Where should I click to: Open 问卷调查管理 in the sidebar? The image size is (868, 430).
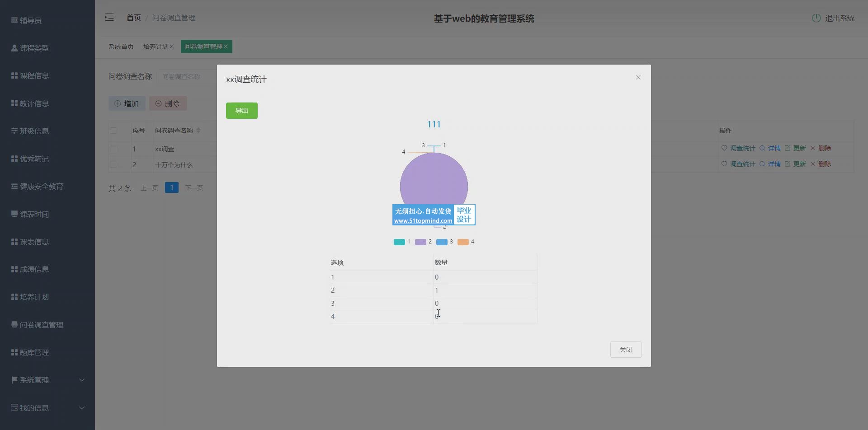[x=47, y=325]
